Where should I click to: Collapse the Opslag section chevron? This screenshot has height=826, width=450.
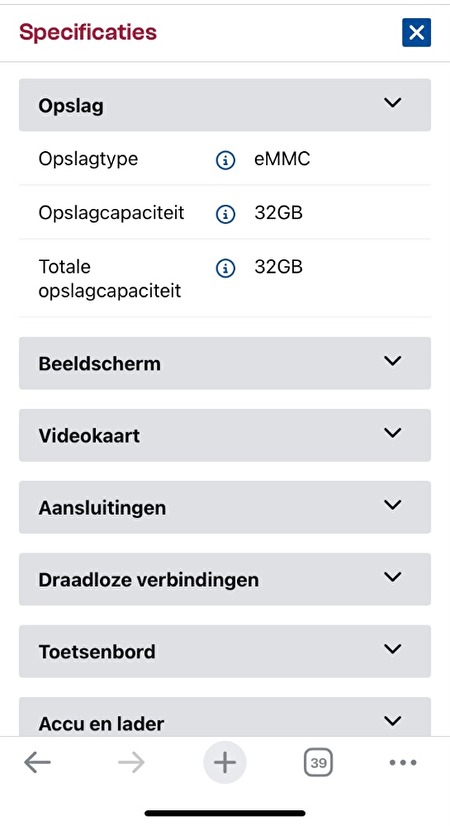393,103
